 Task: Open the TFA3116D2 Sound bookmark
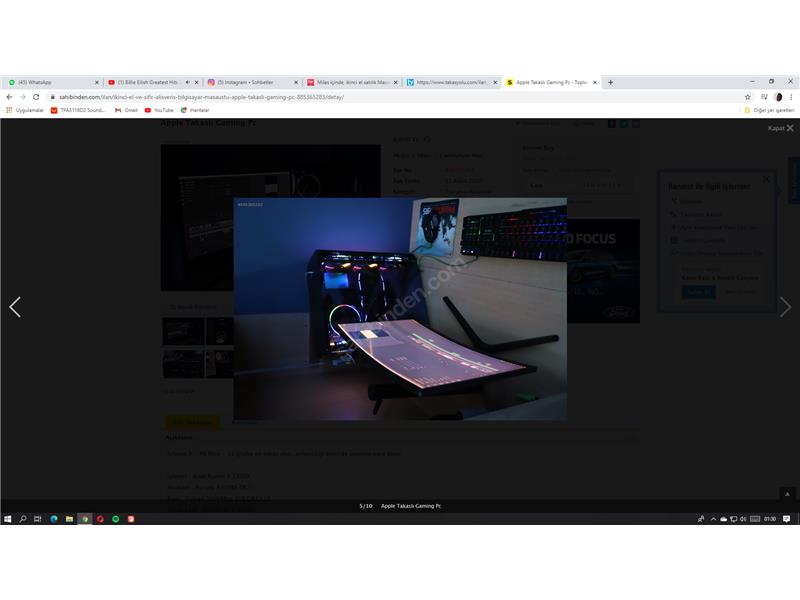(x=78, y=110)
